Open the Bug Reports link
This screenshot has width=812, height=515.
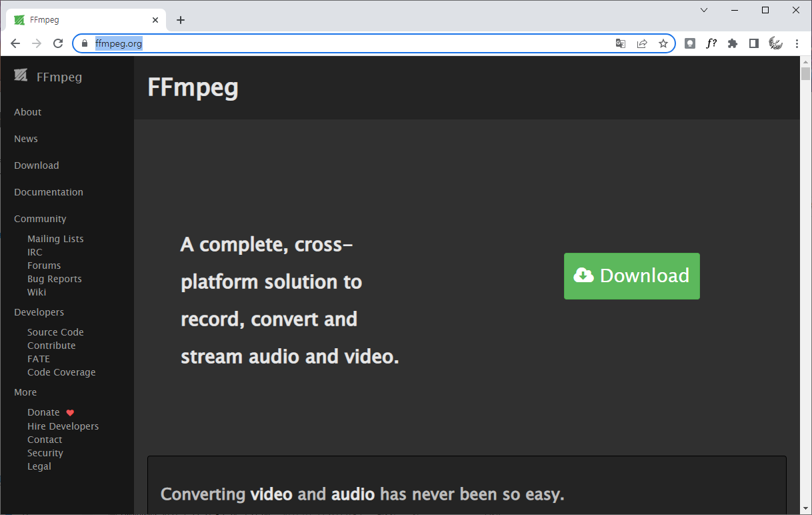[54, 278]
